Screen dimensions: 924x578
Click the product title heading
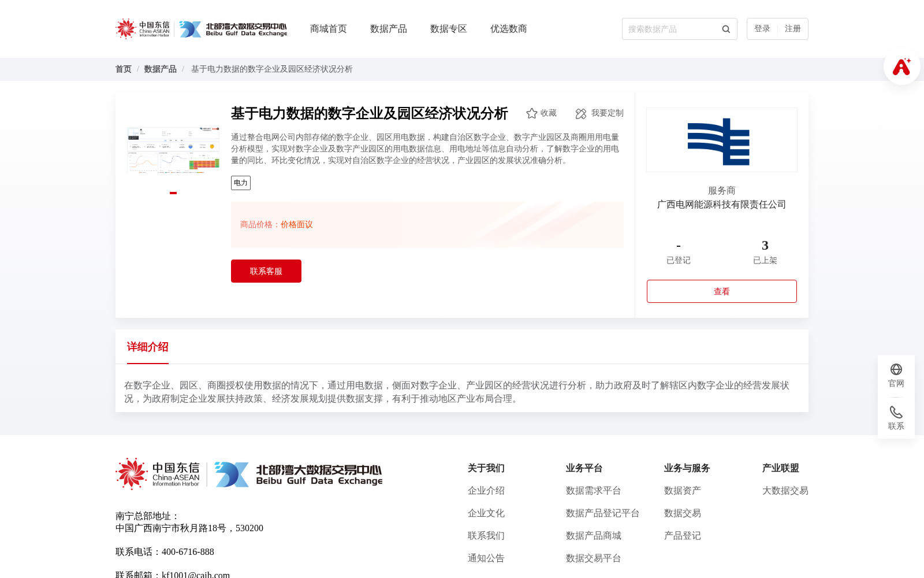(x=370, y=113)
